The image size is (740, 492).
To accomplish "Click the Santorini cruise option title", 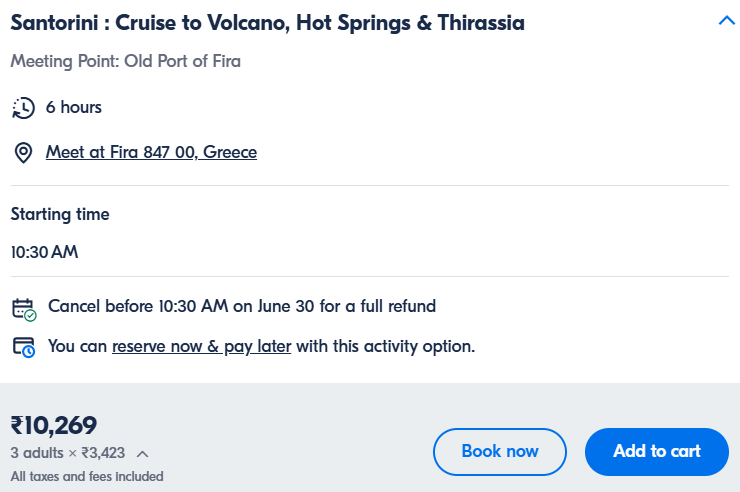I will [268, 23].
